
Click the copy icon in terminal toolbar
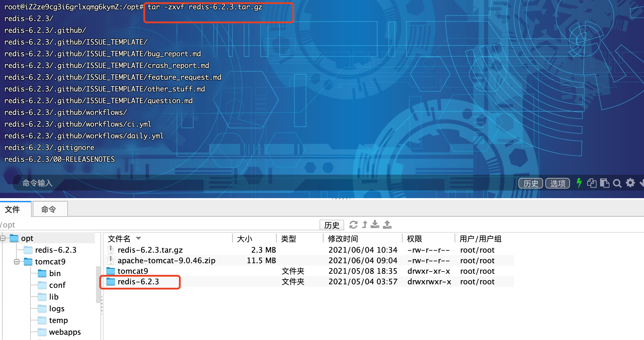click(x=592, y=183)
